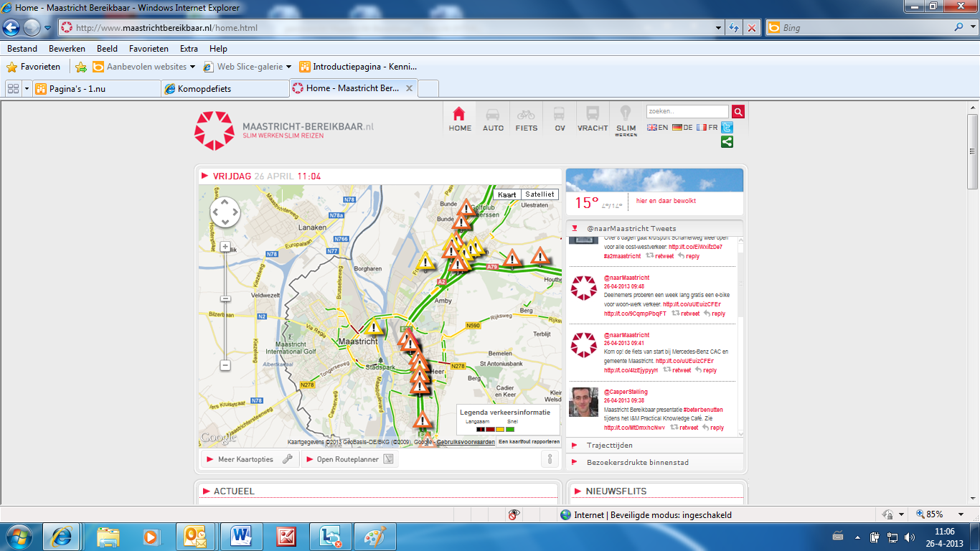Open the Quick Tabs grid icon
Viewport: 980px width, 551px height.
click(13, 89)
